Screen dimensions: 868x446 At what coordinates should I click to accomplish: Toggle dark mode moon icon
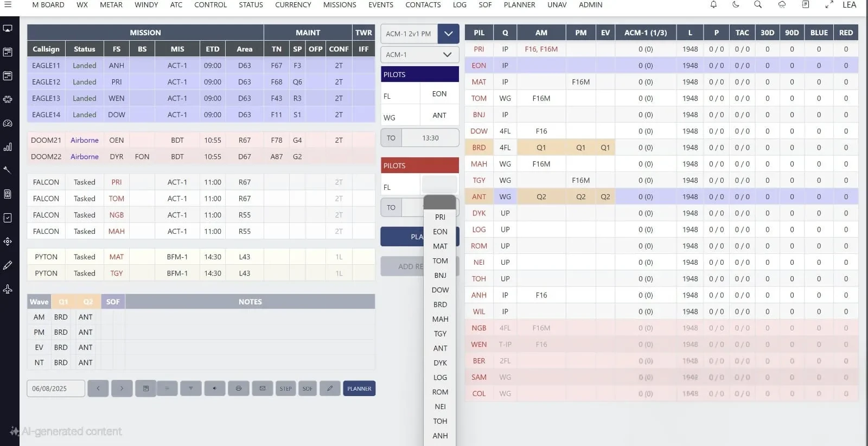pyautogui.click(x=736, y=4)
